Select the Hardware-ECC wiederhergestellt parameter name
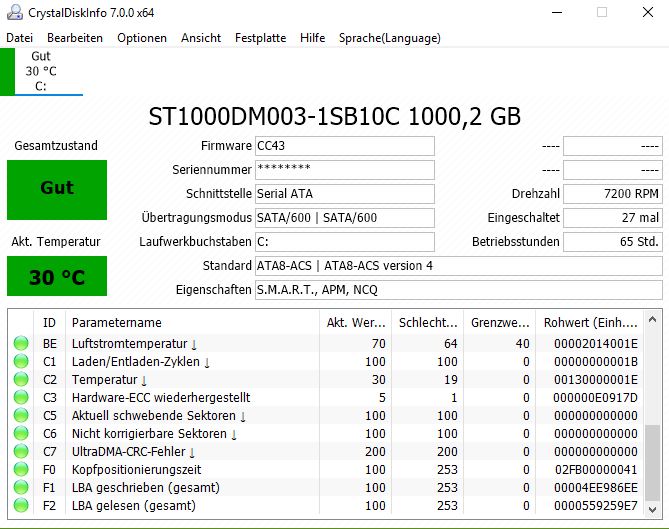The image size is (669, 529). tap(161, 398)
